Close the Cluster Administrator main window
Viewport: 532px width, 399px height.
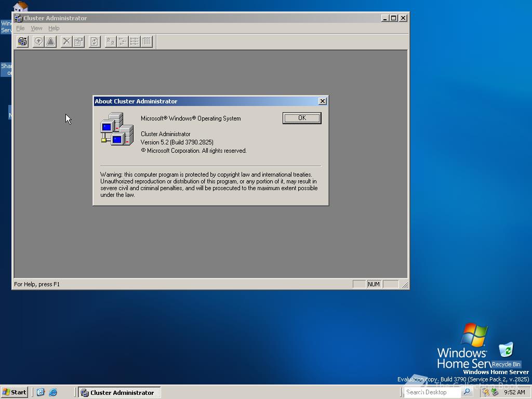(x=403, y=18)
